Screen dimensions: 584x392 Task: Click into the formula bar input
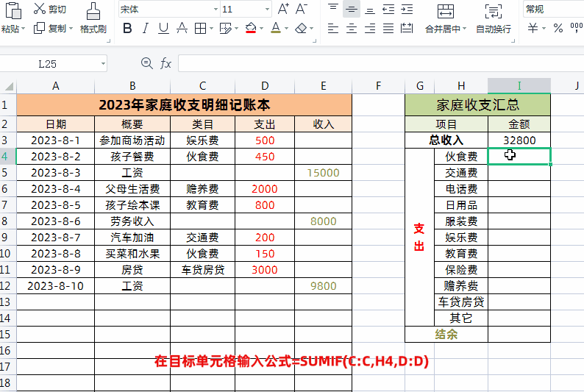381,64
